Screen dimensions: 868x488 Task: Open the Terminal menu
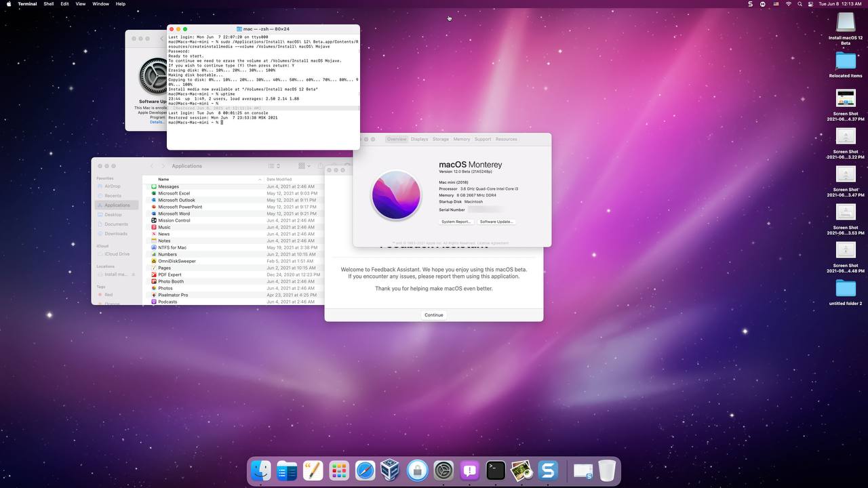tap(27, 4)
